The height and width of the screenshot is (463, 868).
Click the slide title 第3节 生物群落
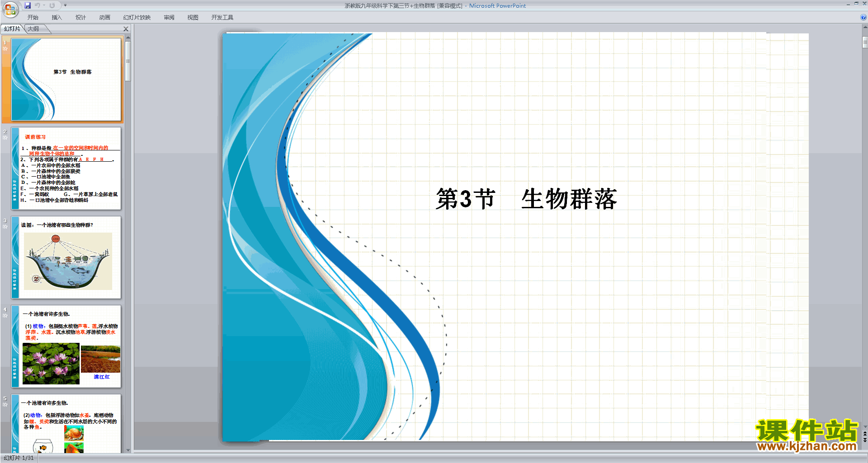tap(526, 199)
